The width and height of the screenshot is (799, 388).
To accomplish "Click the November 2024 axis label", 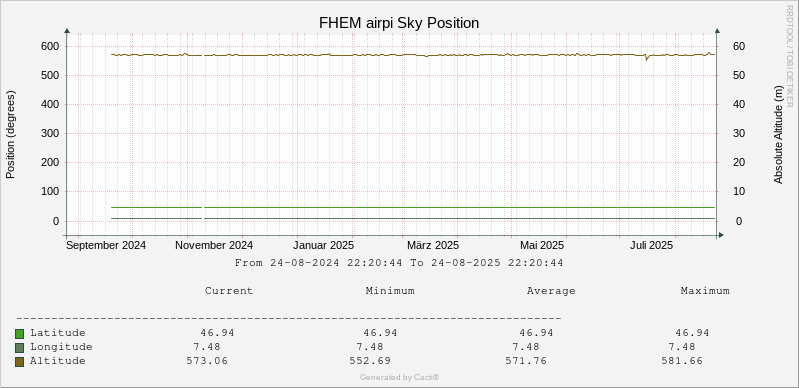I will point(214,245).
